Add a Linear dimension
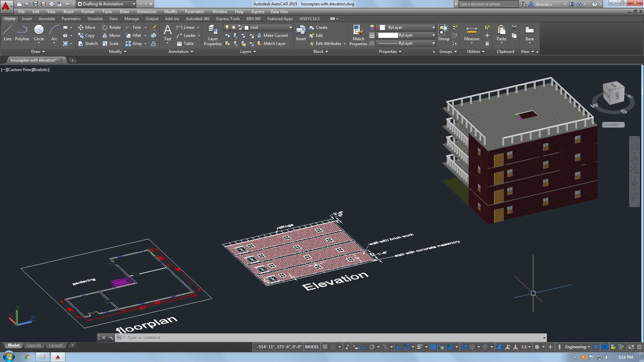Image resolution: width=644 pixels, height=362 pixels. point(186,27)
